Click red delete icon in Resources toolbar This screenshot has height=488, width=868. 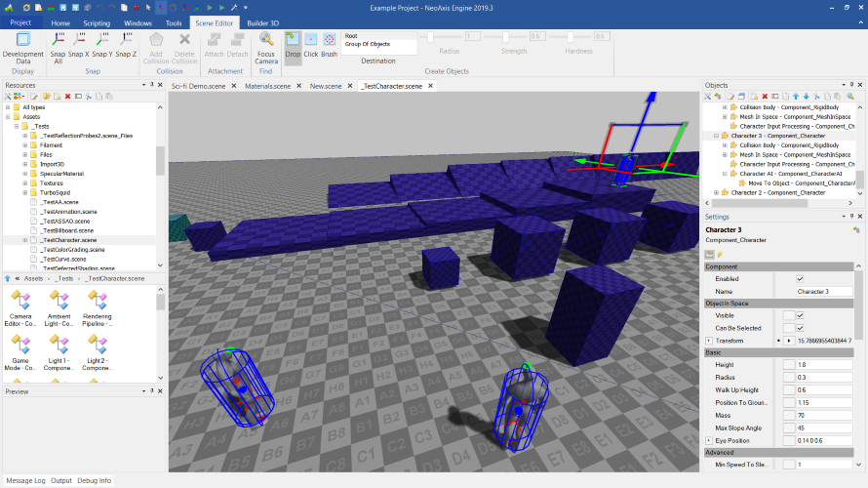click(x=67, y=97)
